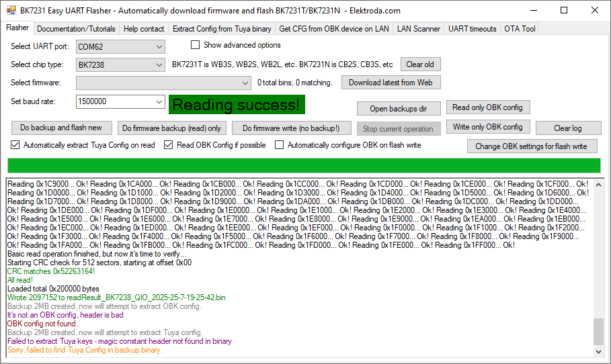The height and width of the screenshot is (364, 611).
Task: Click the Stop current operation button
Action: [x=398, y=128]
